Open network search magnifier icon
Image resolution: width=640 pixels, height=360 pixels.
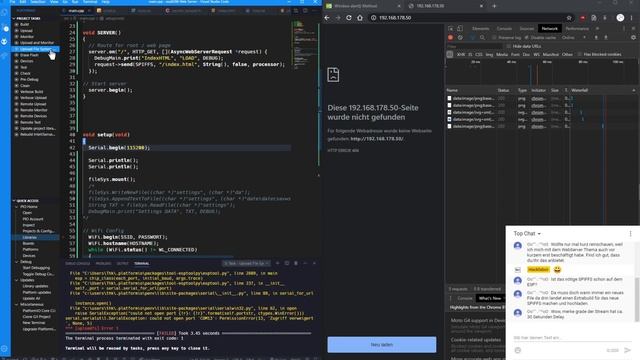[482, 38]
